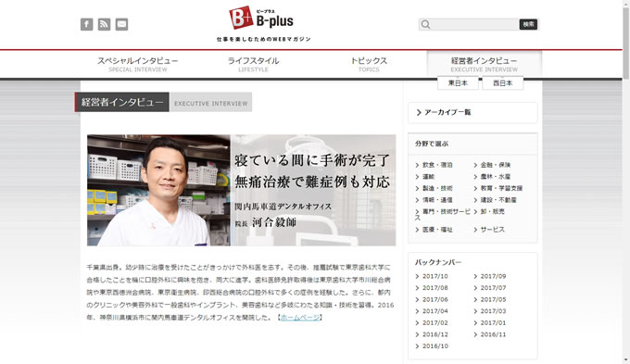Select category 専門・技術サービス
The image size is (630, 364).
coord(442,214)
